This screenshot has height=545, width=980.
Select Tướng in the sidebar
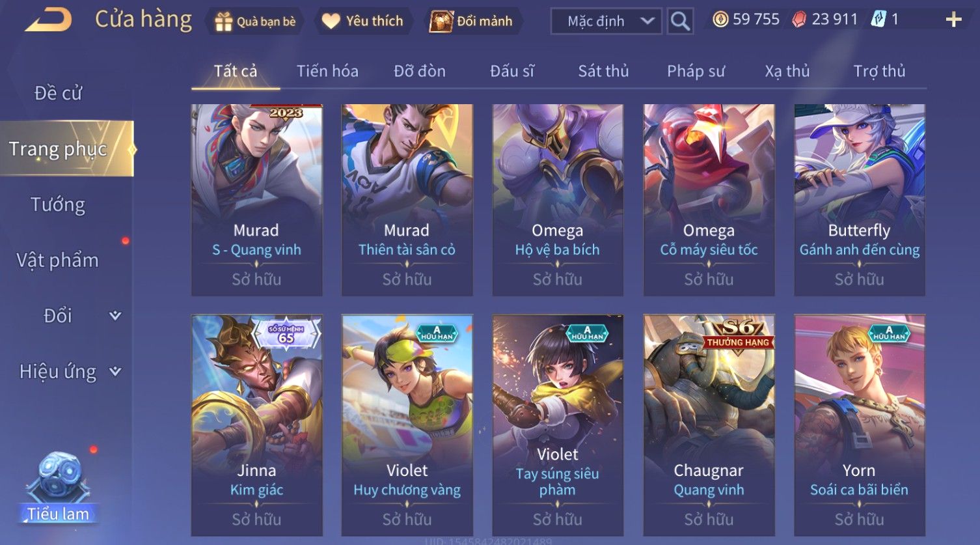58,204
